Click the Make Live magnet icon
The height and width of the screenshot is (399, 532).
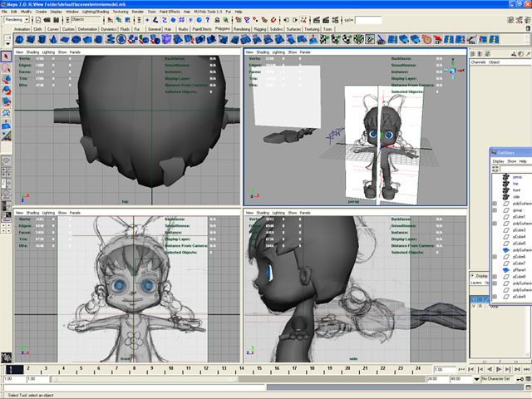[273, 20]
